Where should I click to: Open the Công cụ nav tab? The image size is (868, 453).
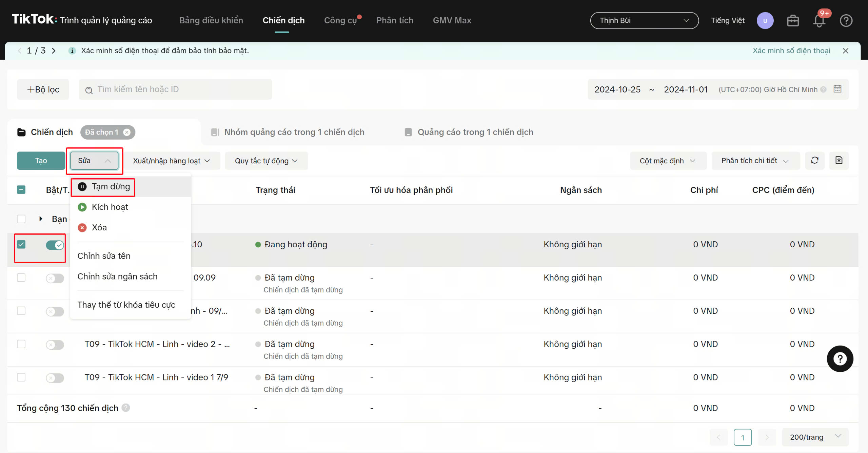(x=340, y=20)
